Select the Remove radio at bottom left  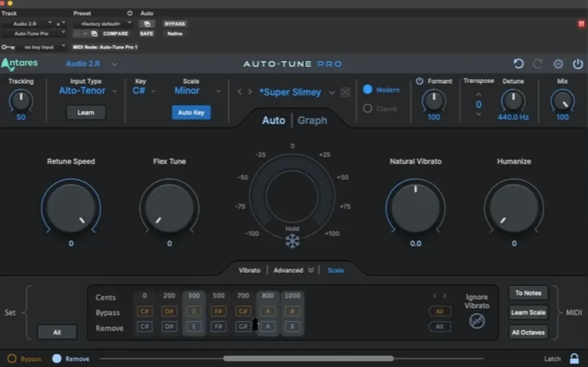[57, 358]
